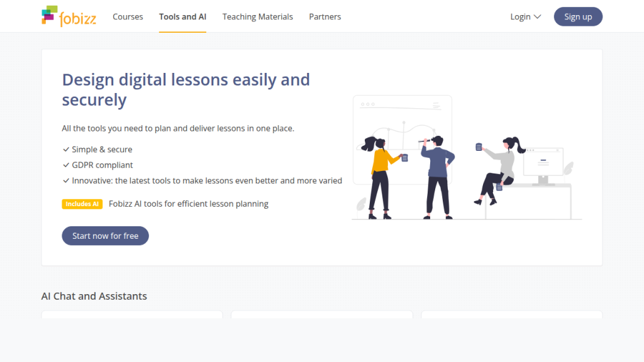Click the chevron arrow beside Login

click(x=537, y=17)
